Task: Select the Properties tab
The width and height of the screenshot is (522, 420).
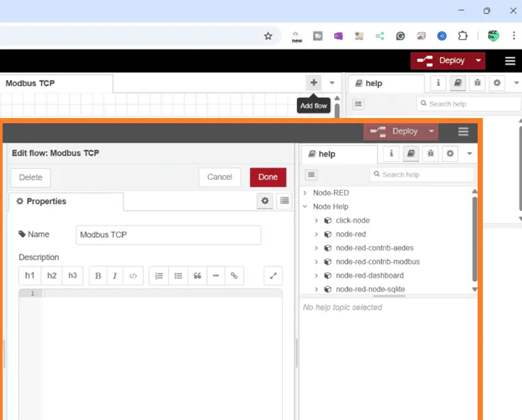Action: click(66, 202)
